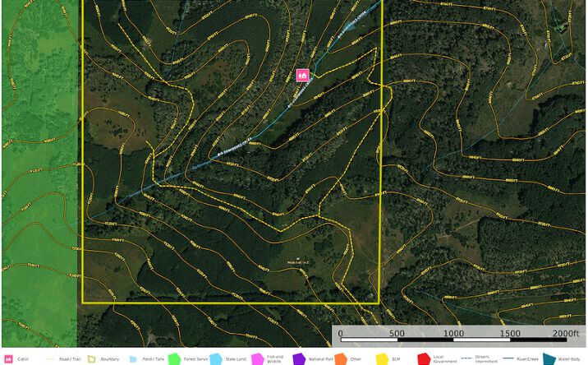This screenshot has width=588, height=365.
Task: Click the purple National Park legend icon
Action: pos(299,359)
